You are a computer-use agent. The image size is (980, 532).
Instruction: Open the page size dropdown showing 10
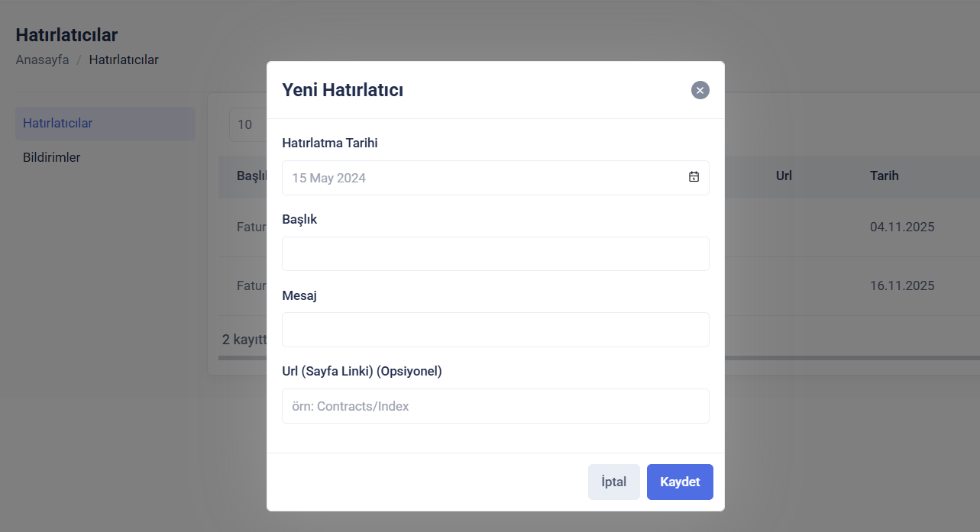(x=247, y=124)
